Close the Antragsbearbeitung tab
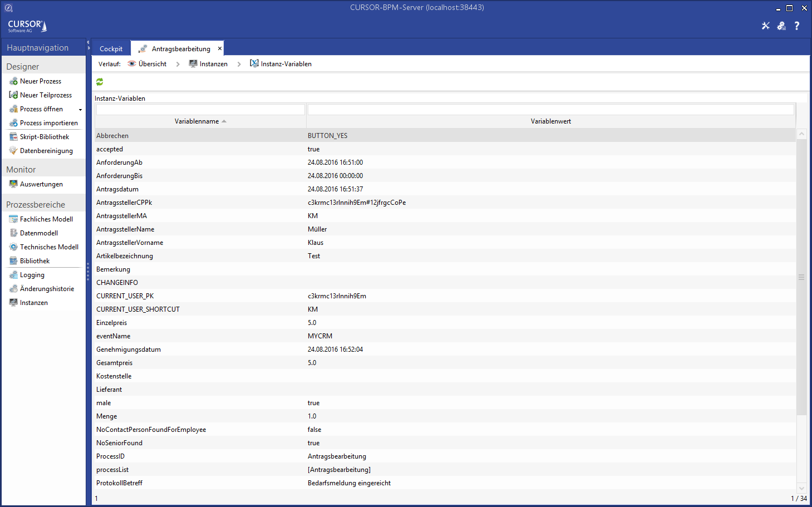 [220, 49]
